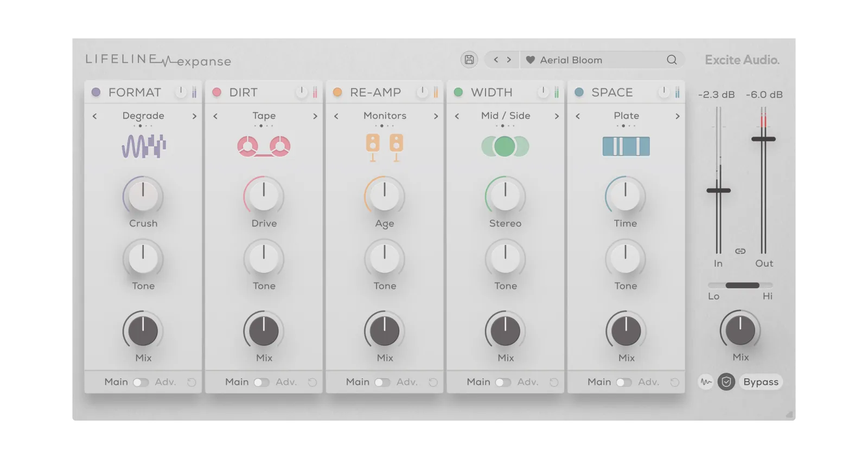This screenshot has height=459, width=868.
Task: Click the WIDTH level meter icon
Action: point(556,92)
